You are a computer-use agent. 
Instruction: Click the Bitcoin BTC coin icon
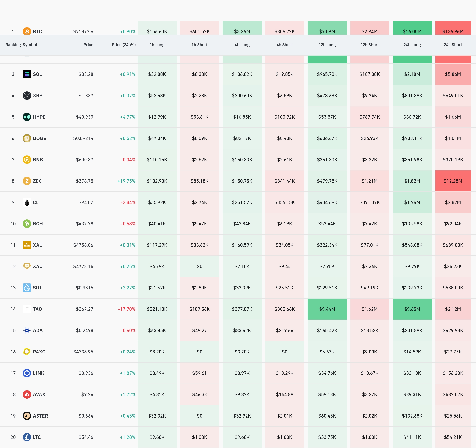[27, 31]
